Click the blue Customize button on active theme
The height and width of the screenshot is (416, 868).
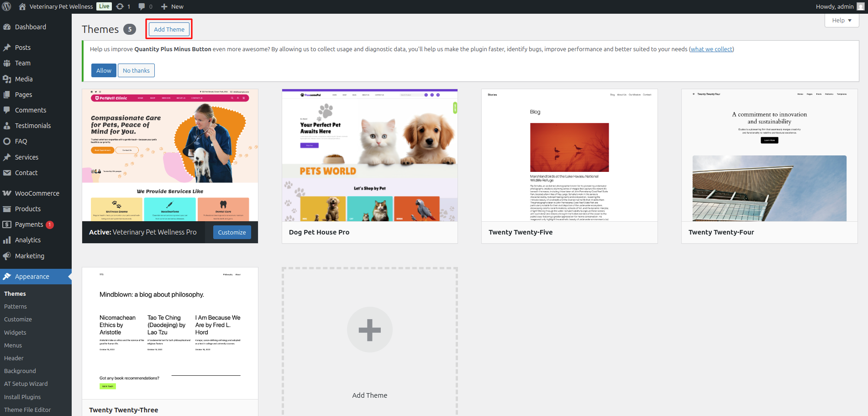(x=232, y=232)
